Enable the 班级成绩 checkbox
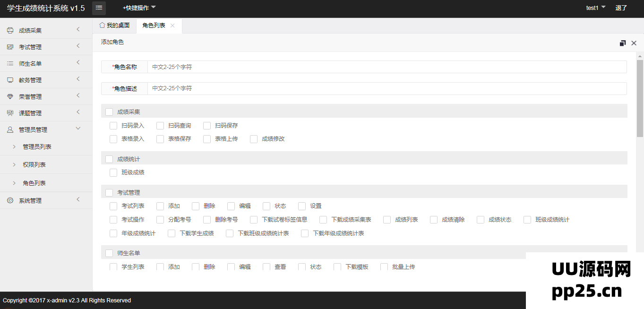This screenshot has width=644, height=309. pyautogui.click(x=113, y=172)
